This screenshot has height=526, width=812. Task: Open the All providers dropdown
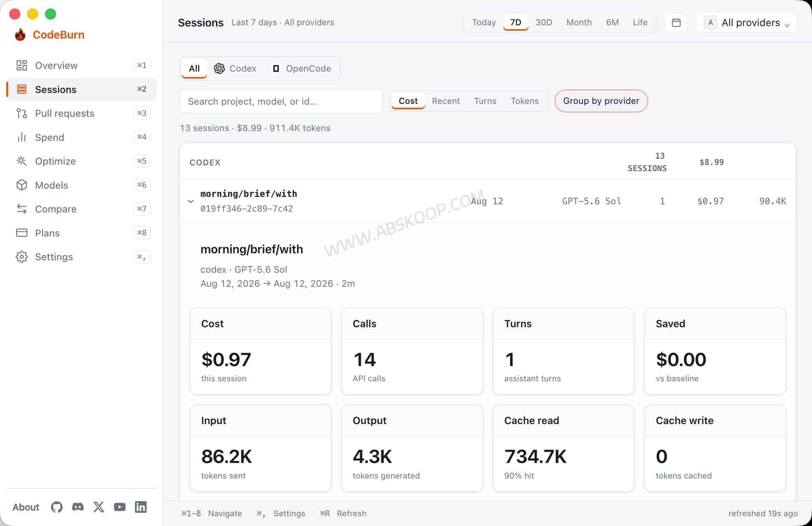coord(747,23)
